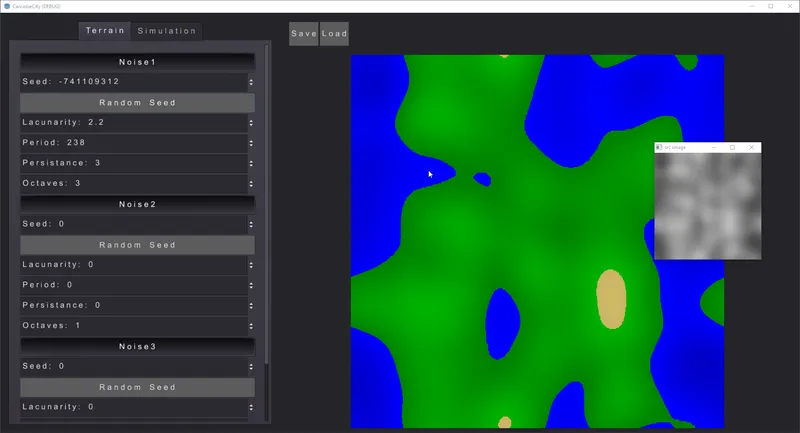The height and width of the screenshot is (433, 800).
Task: Adjust Noise1 Persistance stepper arrows
Action: click(251, 163)
